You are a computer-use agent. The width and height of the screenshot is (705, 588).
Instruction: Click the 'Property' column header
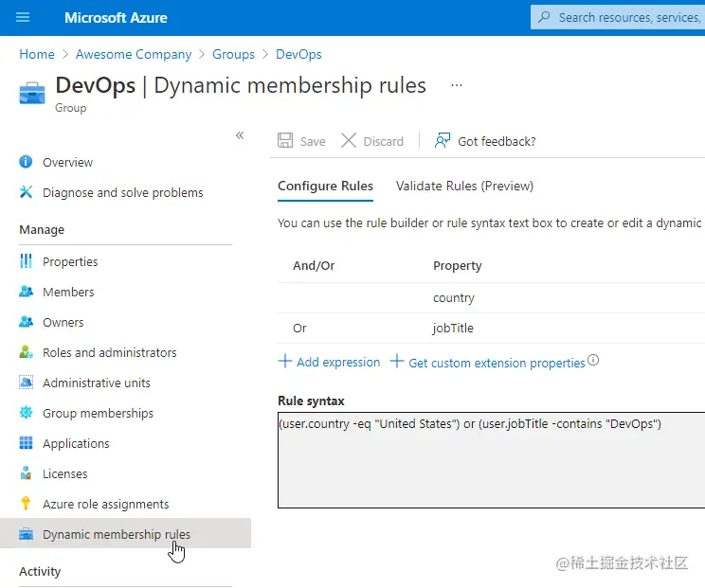pyautogui.click(x=458, y=265)
